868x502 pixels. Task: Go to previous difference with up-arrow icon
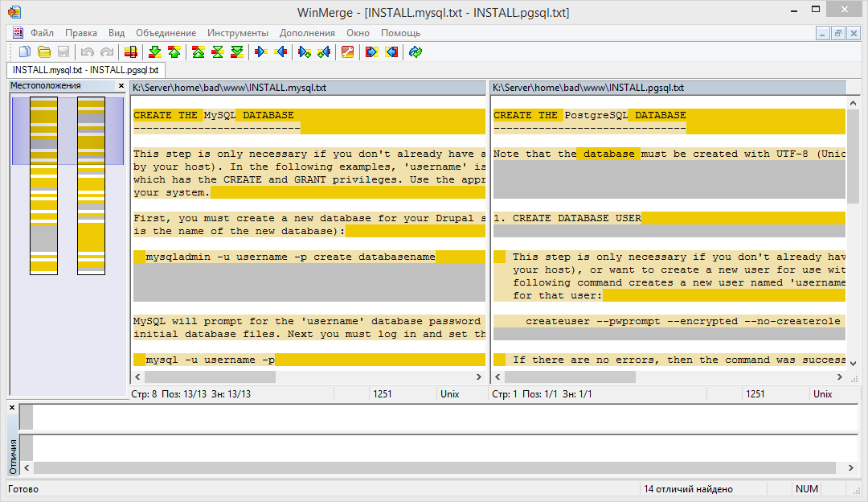click(174, 52)
